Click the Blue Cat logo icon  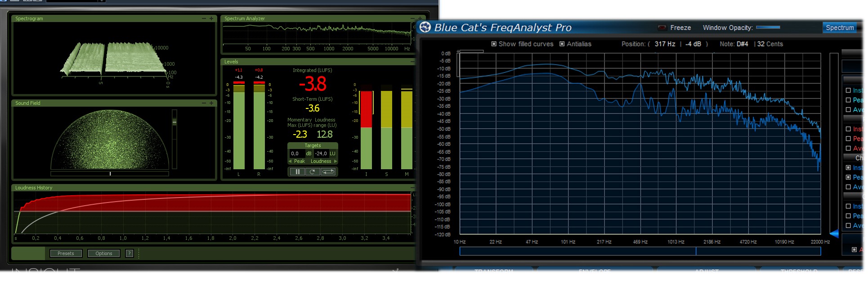[425, 27]
